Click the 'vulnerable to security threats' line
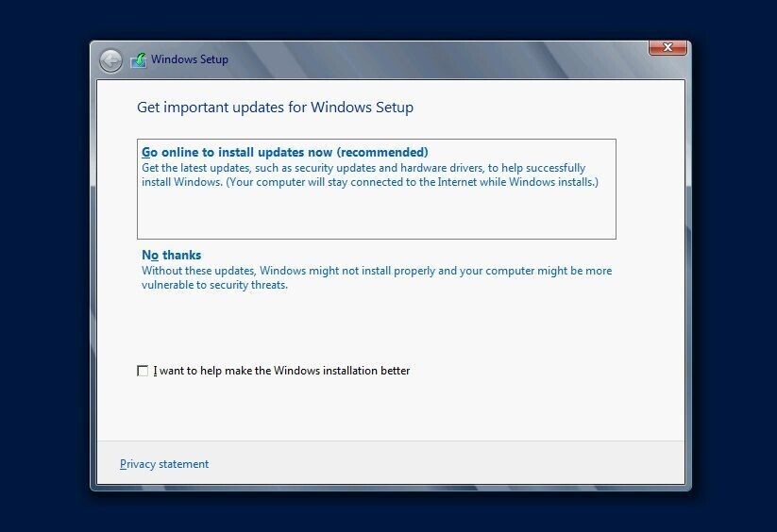Image resolution: width=777 pixels, height=532 pixels. pyautogui.click(x=214, y=285)
